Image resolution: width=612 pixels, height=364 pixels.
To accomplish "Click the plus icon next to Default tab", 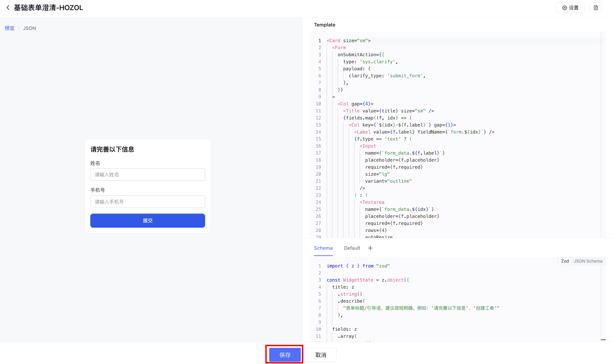I will 370,248.
